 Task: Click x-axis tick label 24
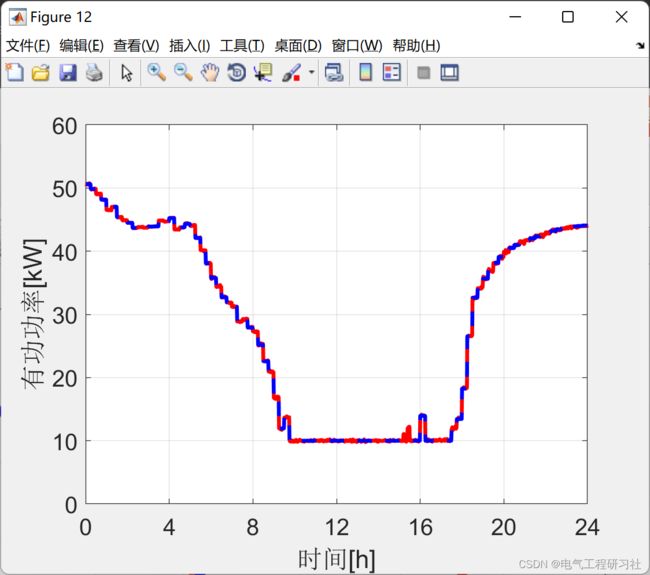coord(587,527)
